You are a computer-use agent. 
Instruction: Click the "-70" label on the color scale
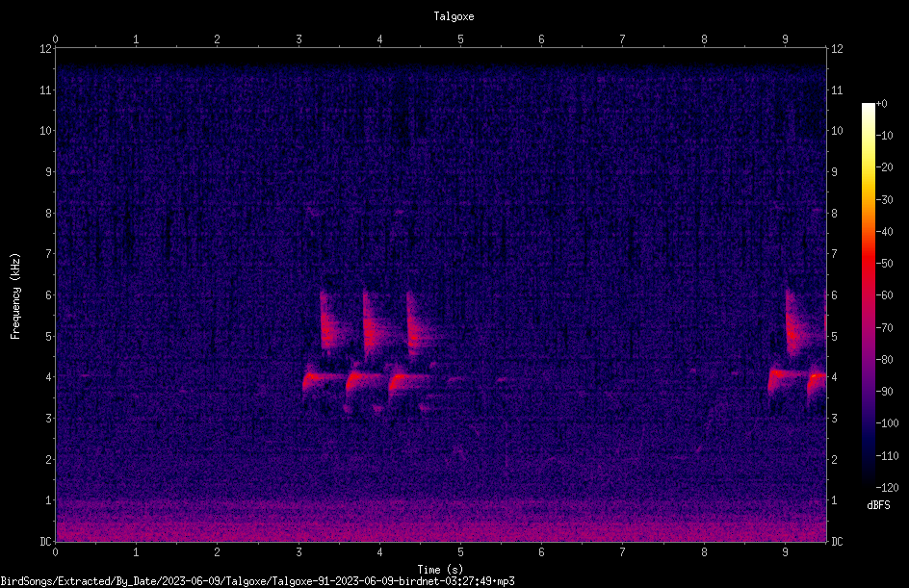click(884, 328)
